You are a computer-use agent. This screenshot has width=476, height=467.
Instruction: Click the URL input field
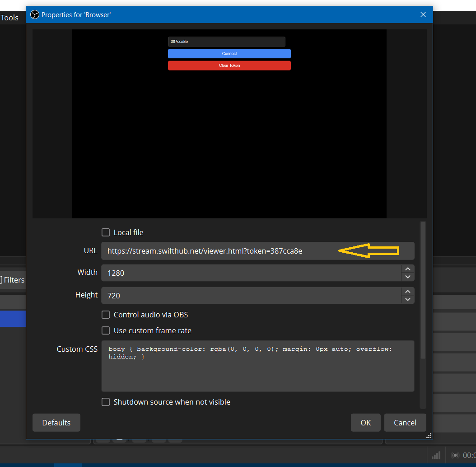[258, 251]
